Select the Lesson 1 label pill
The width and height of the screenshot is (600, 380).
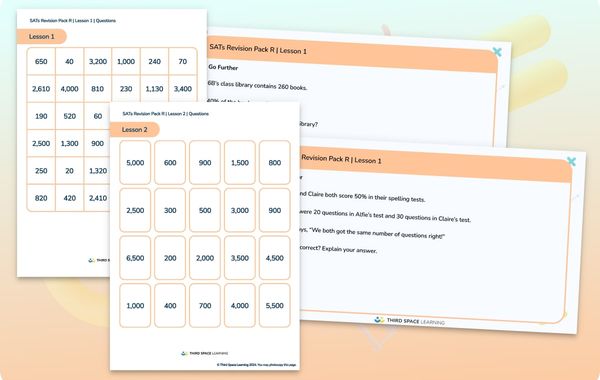42,36
